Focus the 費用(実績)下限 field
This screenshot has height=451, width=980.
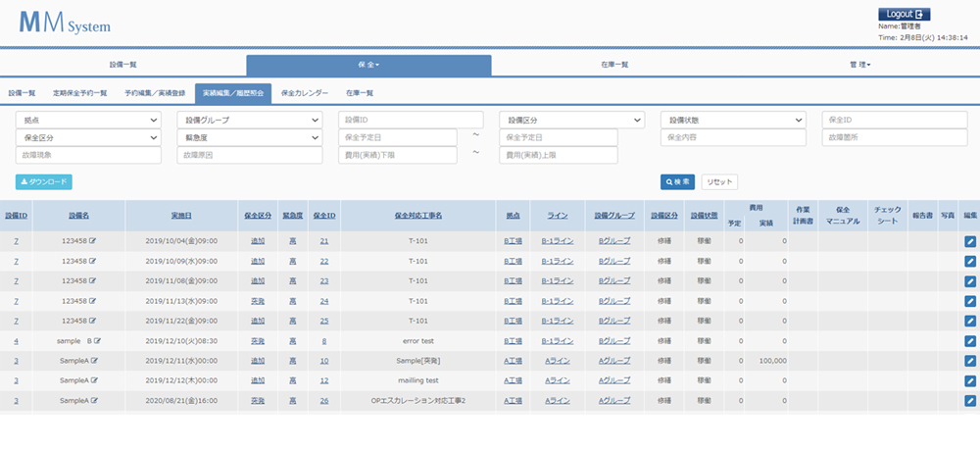398,155
